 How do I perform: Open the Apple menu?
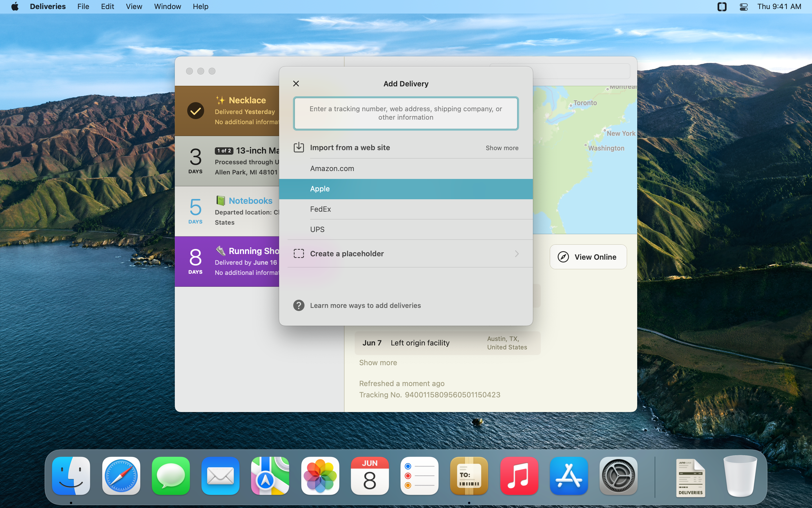pyautogui.click(x=15, y=6)
